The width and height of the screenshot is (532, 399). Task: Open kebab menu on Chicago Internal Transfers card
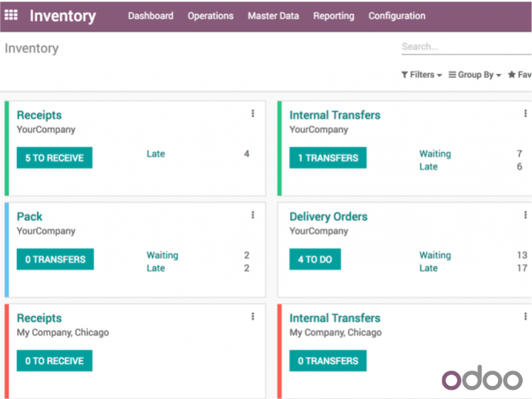tap(525, 316)
